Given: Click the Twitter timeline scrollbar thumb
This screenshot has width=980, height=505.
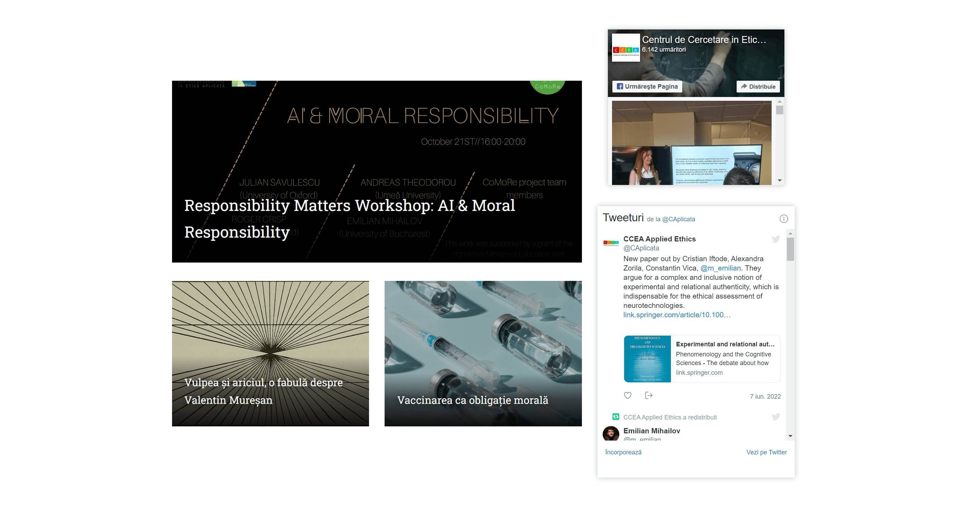Looking at the screenshot, I should (790, 249).
